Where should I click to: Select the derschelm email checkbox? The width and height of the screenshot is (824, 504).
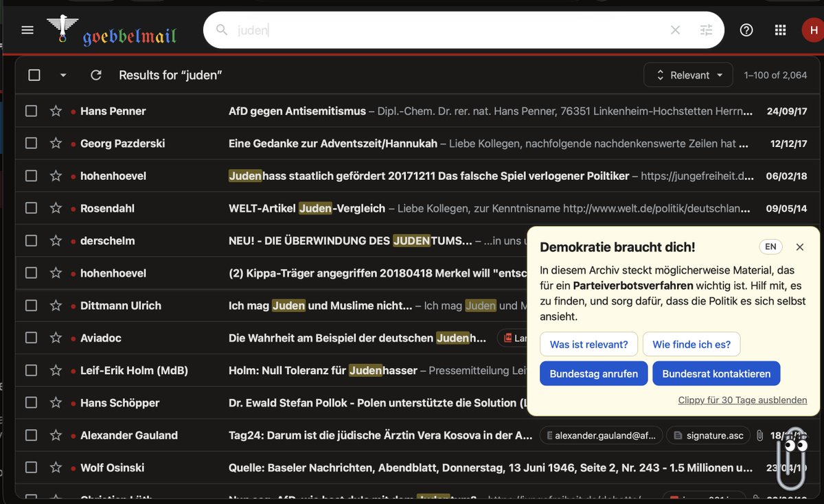click(31, 240)
